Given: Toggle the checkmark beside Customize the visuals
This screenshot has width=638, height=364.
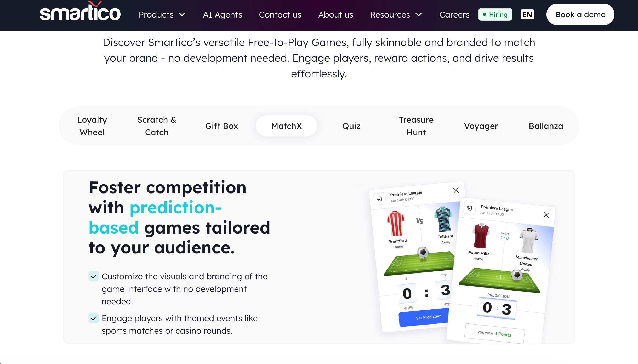Looking at the screenshot, I should (x=94, y=276).
